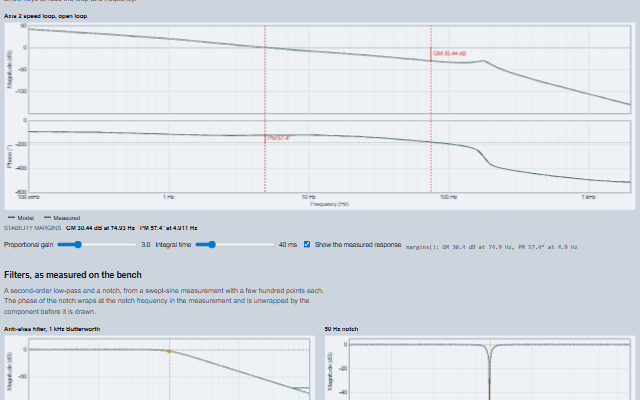Click heading Filters, as measured on the bench

pos(73,275)
